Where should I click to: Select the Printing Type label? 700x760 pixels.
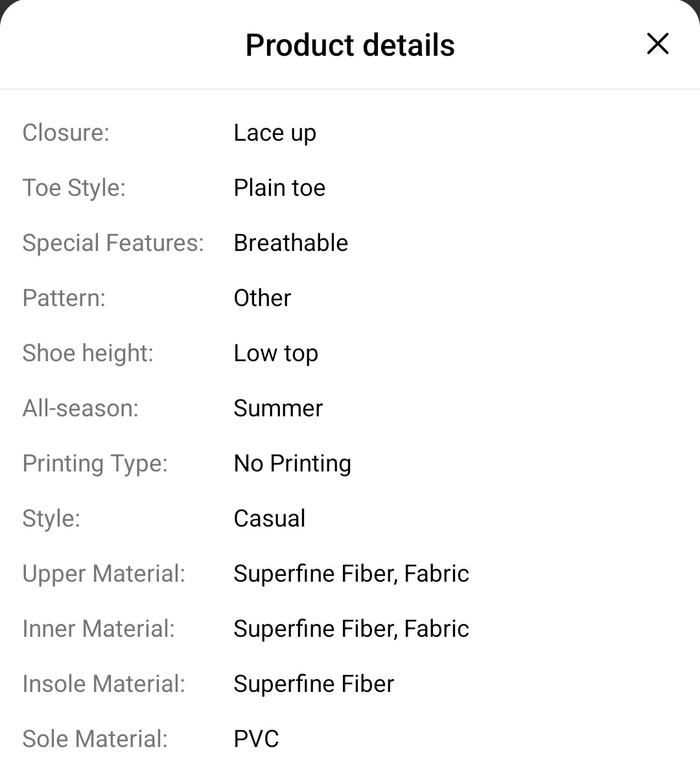(x=95, y=464)
